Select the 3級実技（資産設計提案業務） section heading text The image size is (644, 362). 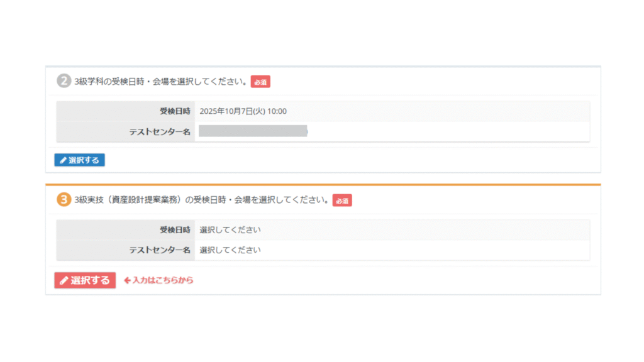click(202, 200)
